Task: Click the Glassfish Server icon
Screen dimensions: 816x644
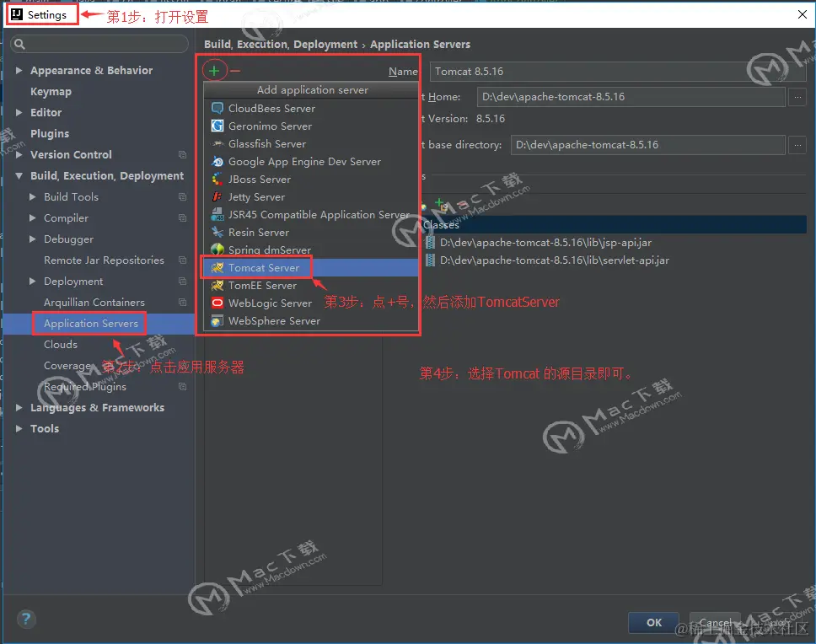Action: (x=217, y=143)
